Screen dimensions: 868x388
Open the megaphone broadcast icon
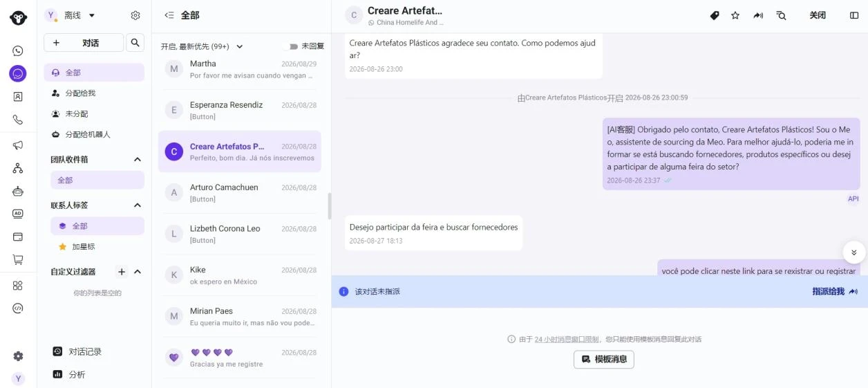[18, 145]
